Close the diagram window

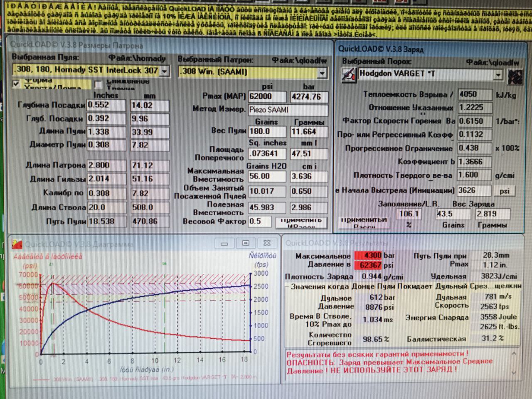pyautogui.click(x=267, y=243)
